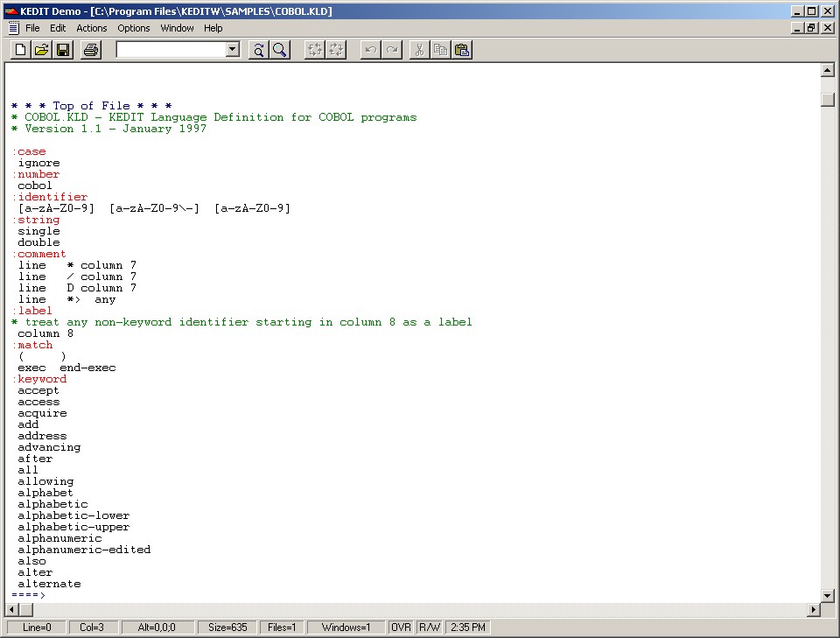Viewport: 840px width, 638px height.
Task: Click the ':match' header line
Action: click(32, 345)
